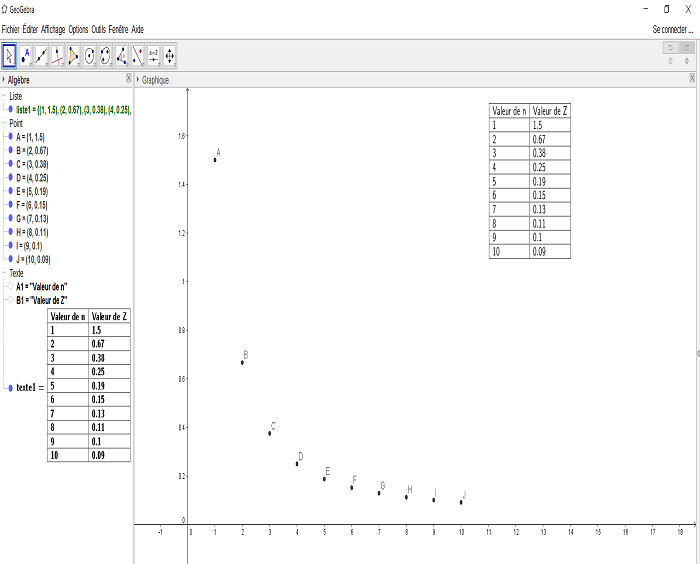Select the Point tool
Viewport: 700px width, 564px height.
[25, 55]
